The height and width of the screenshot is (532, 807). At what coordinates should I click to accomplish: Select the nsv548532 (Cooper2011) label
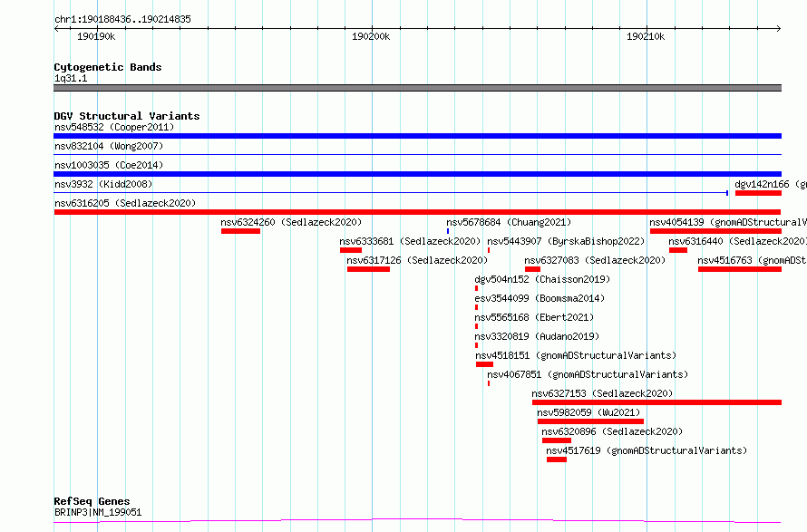(x=114, y=127)
